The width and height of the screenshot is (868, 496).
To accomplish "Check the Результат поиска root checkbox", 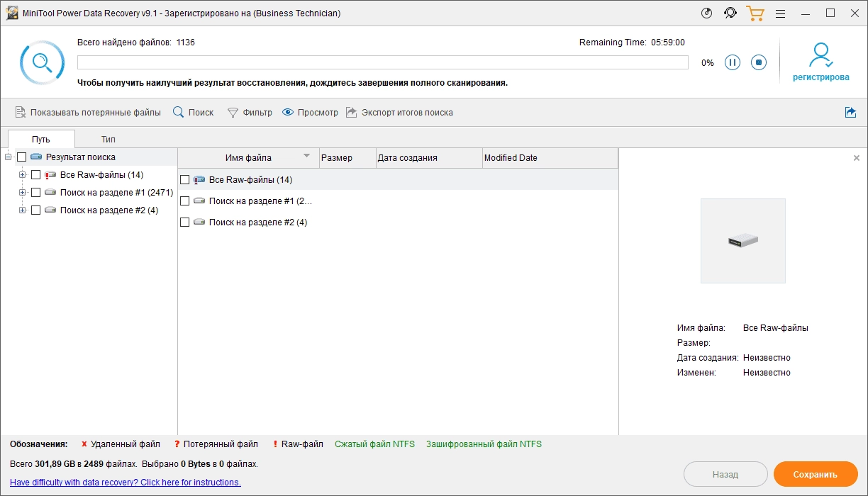I will point(21,157).
